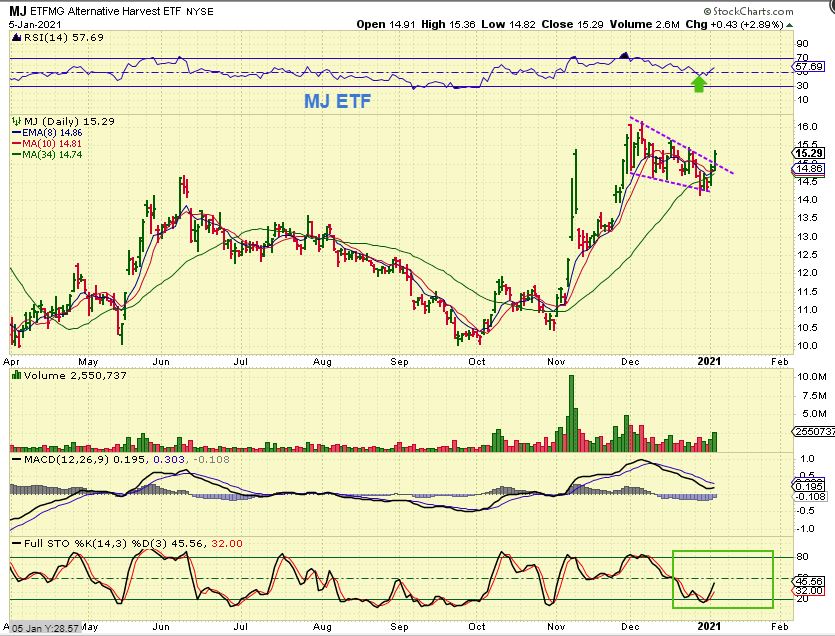Click the StockCharts.com copyright link
Viewport: 835px width, 636px height.
749,11
